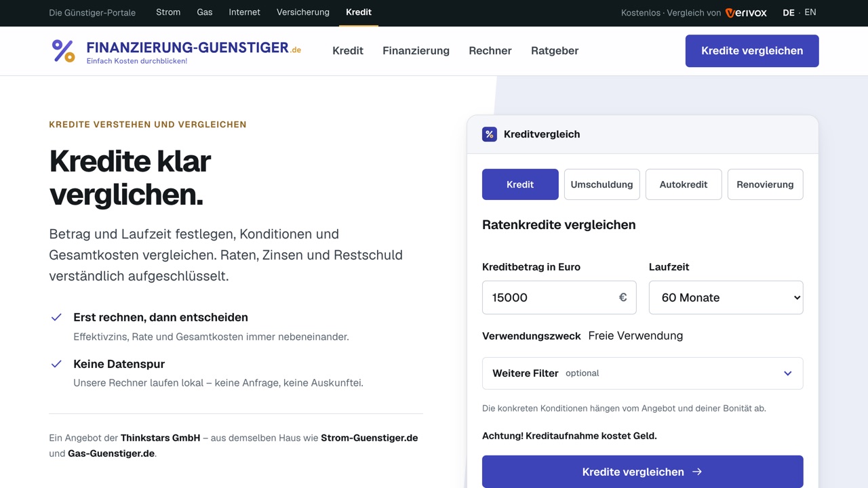Image resolution: width=868 pixels, height=488 pixels.
Task: Open the Laufzeit '60 Monate' dropdown
Action: tap(726, 298)
